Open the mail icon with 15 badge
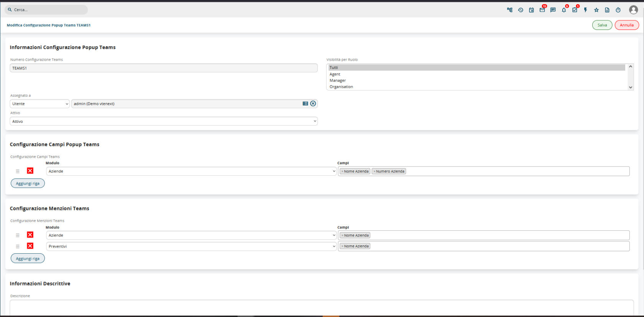This screenshot has width=644, height=317. tap(542, 10)
